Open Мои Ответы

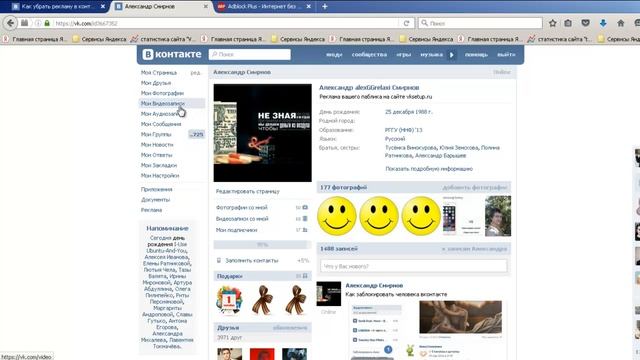click(x=156, y=155)
